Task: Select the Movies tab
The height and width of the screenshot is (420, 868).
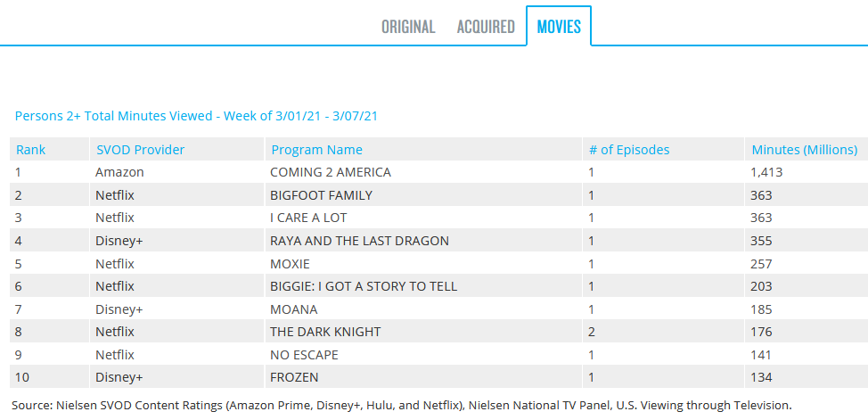Action: click(x=559, y=27)
